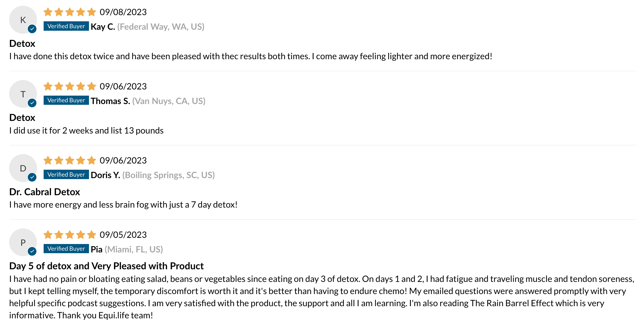Viewport: 644px width, 327px height.
Task: Click the verified checkmark badge on D avatar
Action: coord(32,177)
